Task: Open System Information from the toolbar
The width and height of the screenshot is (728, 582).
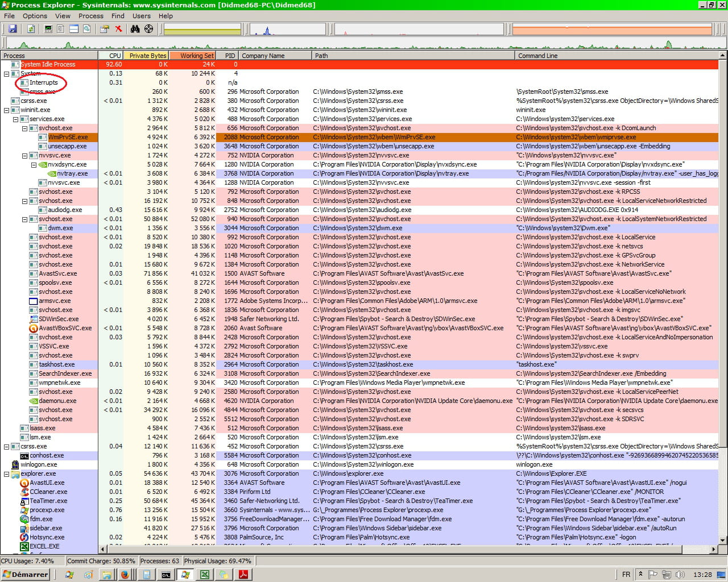Action: point(48,28)
